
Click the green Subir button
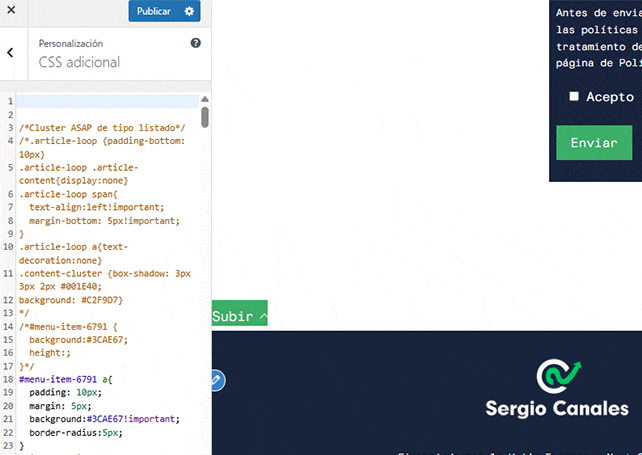point(240,313)
